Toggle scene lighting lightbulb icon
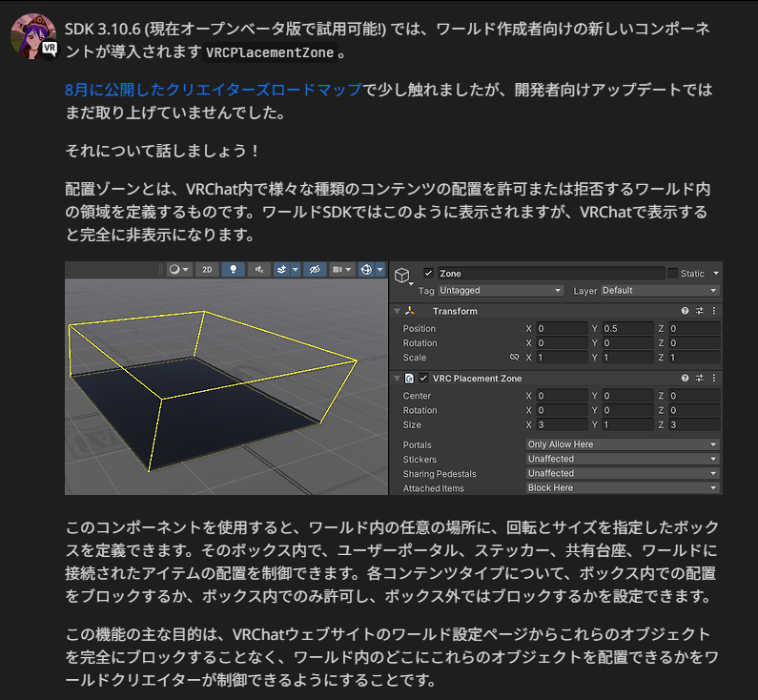758x700 pixels. (233, 269)
